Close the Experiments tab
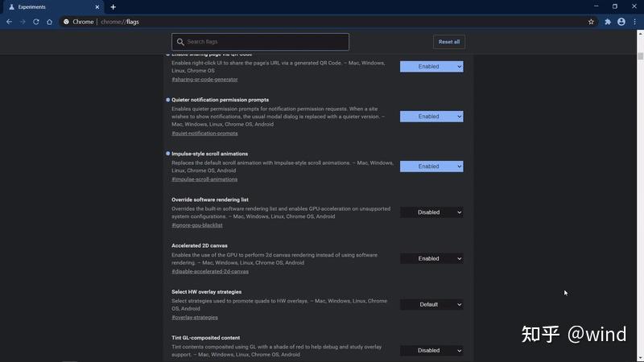 point(98,6)
